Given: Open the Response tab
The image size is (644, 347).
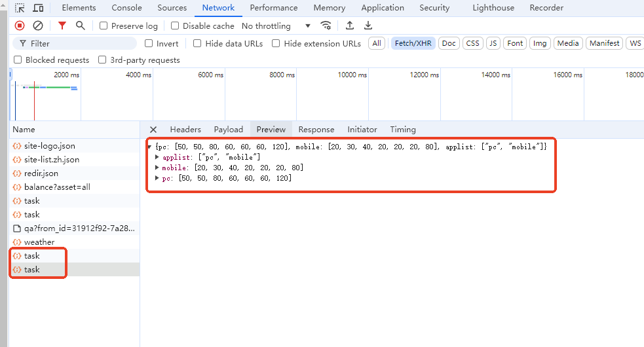Looking at the screenshot, I should click(316, 130).
